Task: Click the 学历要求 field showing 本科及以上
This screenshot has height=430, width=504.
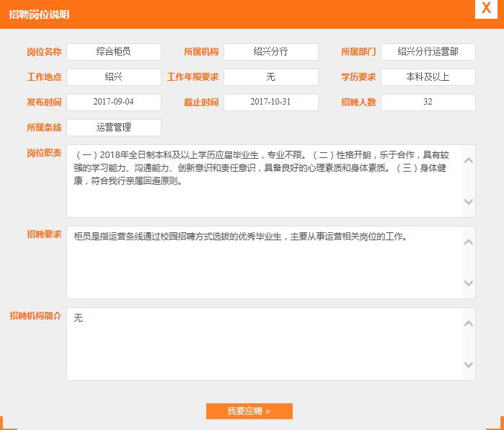Action: pos(428,77)
